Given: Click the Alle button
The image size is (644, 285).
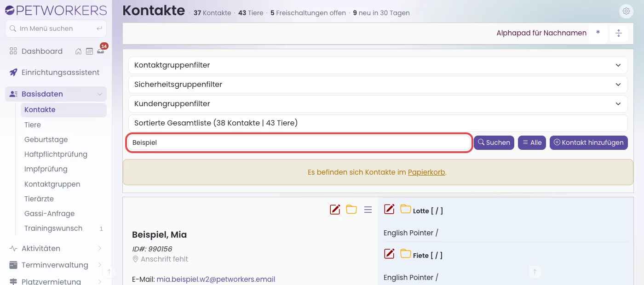Looking at the screenshot, I should (532, 142).
